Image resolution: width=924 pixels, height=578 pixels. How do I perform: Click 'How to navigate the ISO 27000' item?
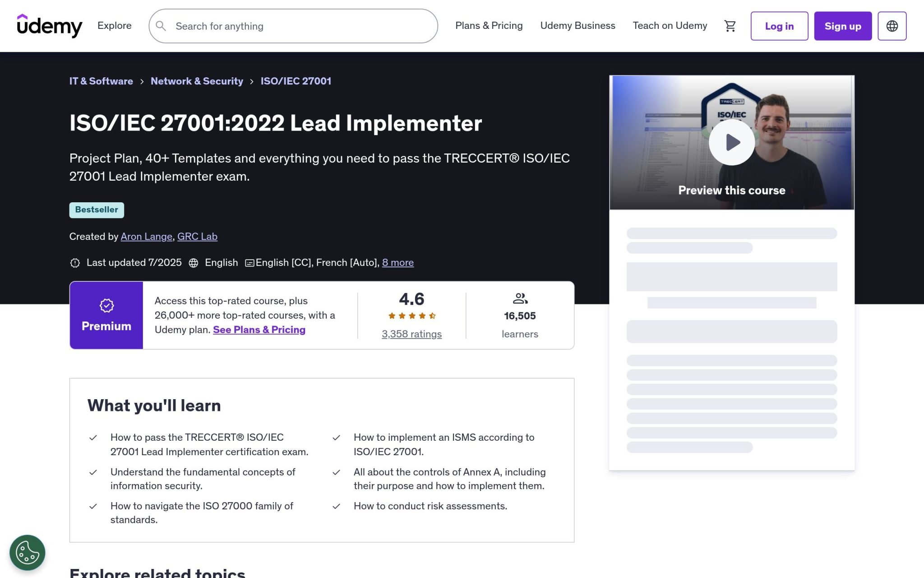tap(202, 513)
